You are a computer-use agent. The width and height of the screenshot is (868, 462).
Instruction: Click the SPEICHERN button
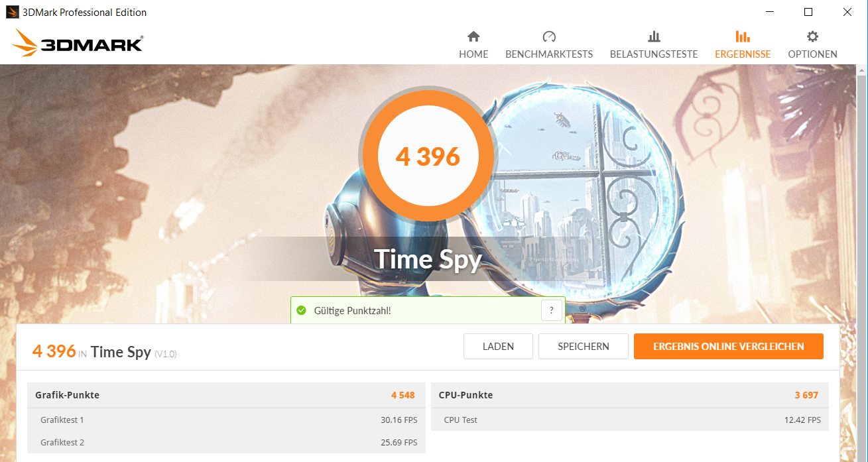click(584, 346)
